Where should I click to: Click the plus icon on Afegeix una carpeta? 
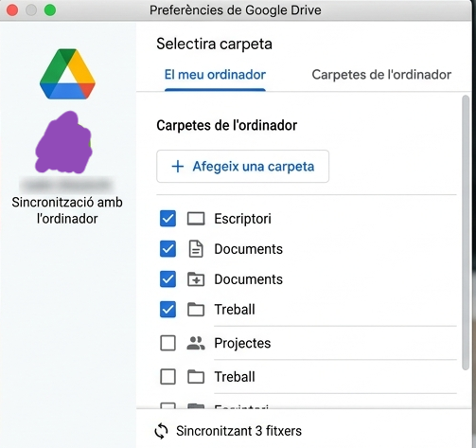coord(178,167)
